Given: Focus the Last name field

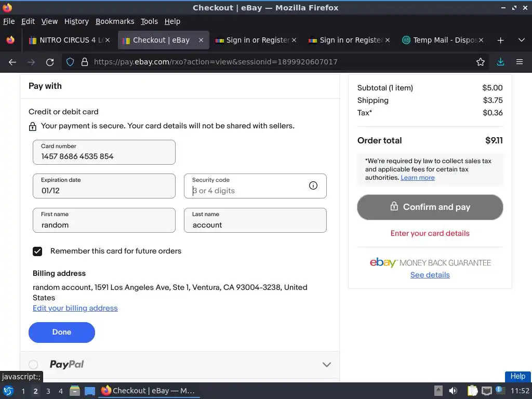Looking at the screenshot, I should (255, 220).
